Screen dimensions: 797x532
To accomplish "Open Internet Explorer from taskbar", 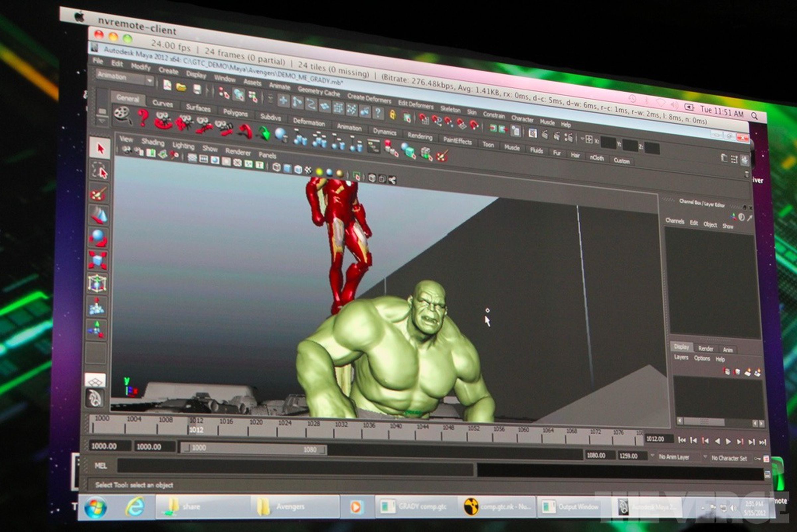I will [135, 507].
